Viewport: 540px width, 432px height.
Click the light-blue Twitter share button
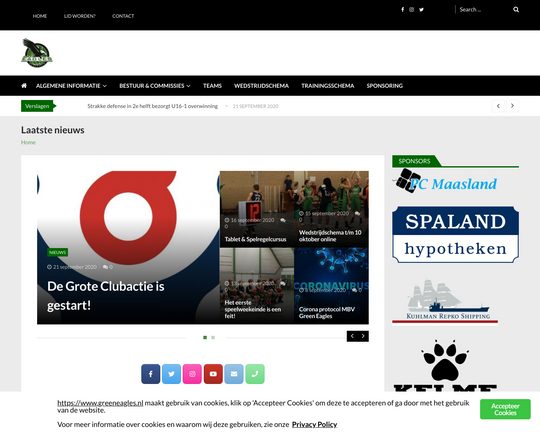click(172, 374)
